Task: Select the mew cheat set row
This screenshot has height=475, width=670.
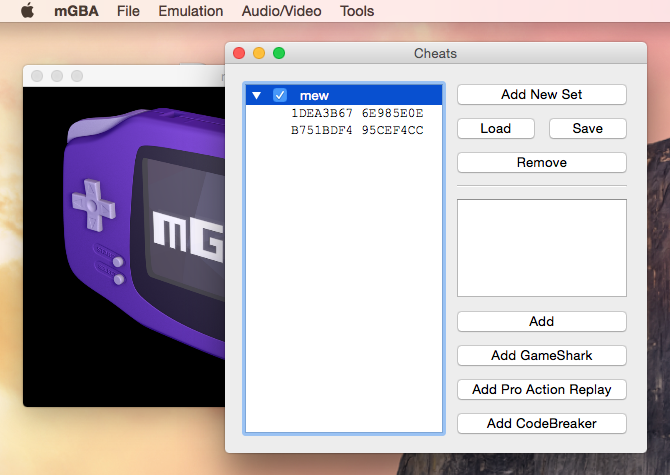Action: pyautogui.click(x=344, y=95)
